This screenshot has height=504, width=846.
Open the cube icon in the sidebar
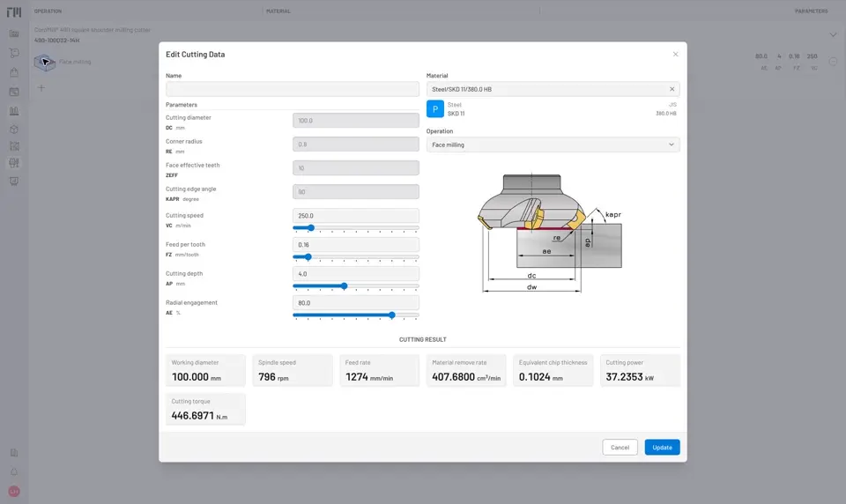point(14,130)
